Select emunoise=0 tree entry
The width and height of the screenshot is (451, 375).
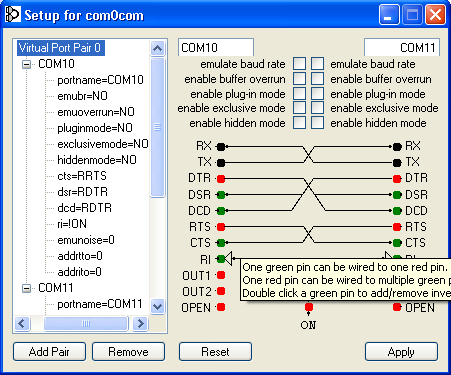(x=86, y=240)
